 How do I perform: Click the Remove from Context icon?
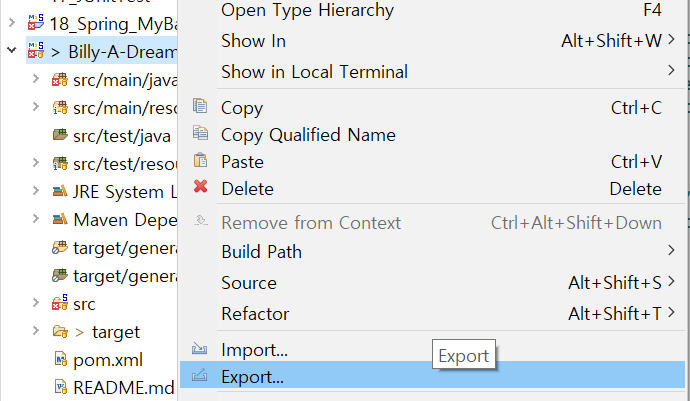(201, 221)
